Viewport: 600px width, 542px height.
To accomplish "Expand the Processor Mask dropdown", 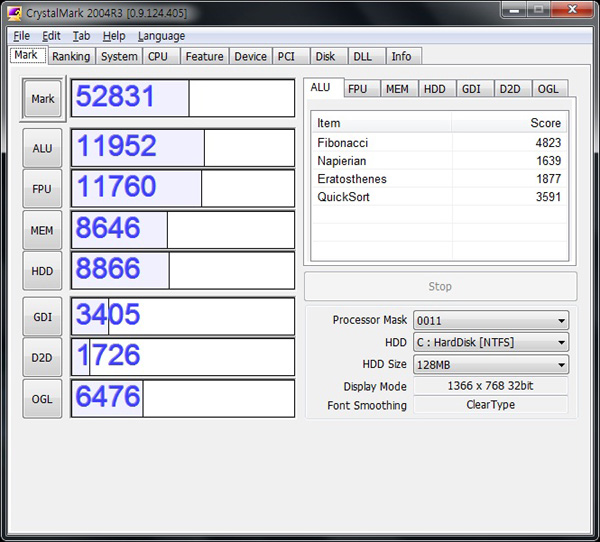I will (x=491, y=320).
